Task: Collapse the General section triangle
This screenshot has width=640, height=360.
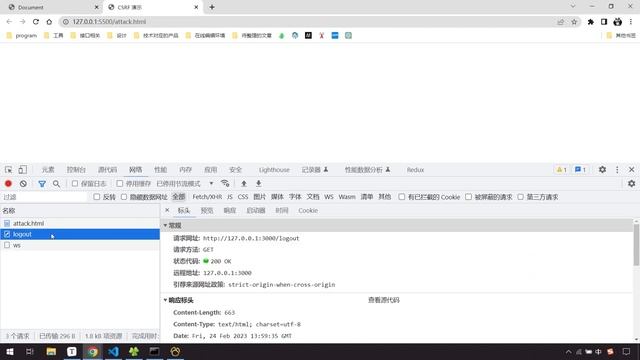Action: point(165,225)
